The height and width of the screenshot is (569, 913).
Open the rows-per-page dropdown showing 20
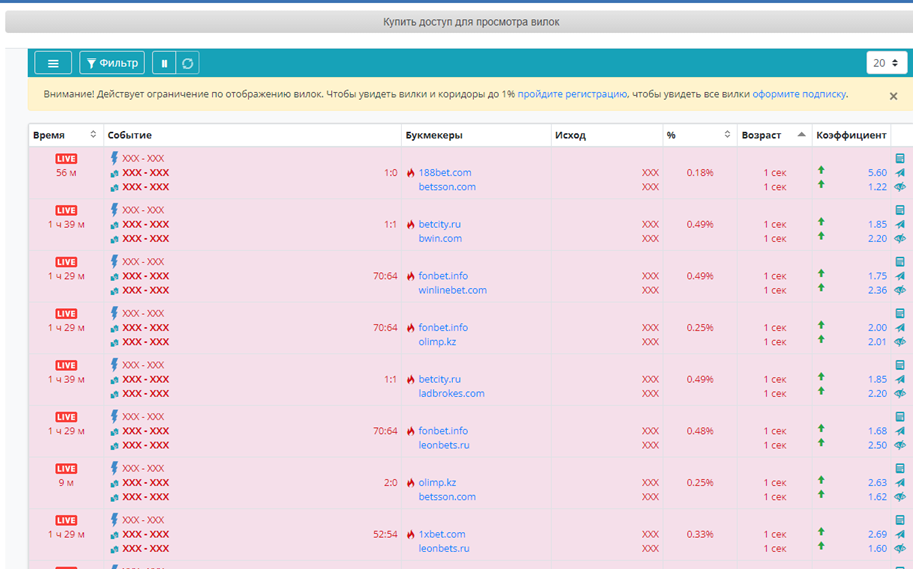886,63
